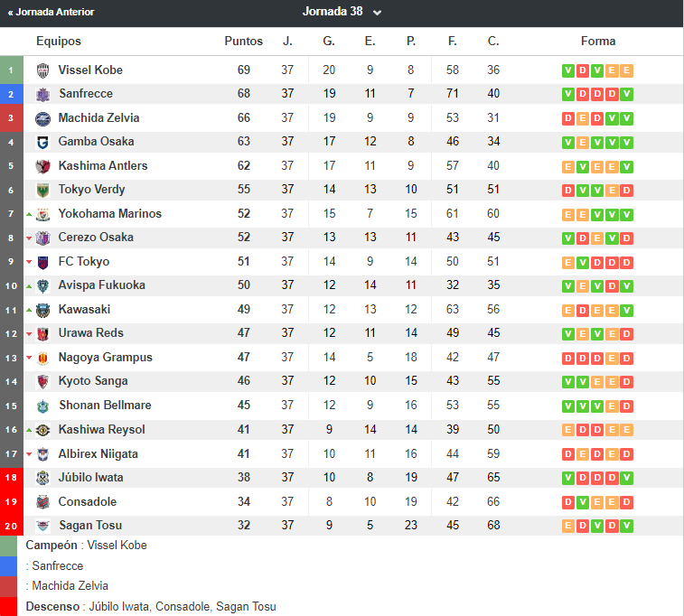Click the chevron next to Jornada 38

pyautogui.click(x=378, y=13)
